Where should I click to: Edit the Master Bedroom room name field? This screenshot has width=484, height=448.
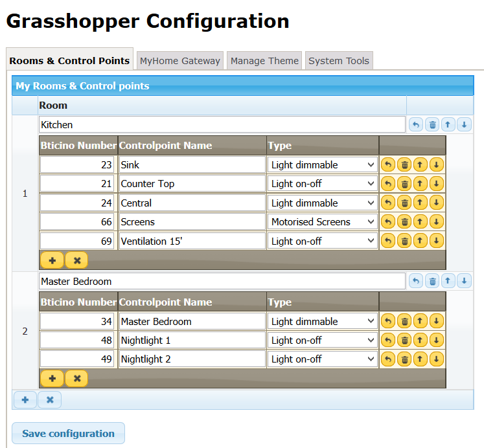click(222, 281)
